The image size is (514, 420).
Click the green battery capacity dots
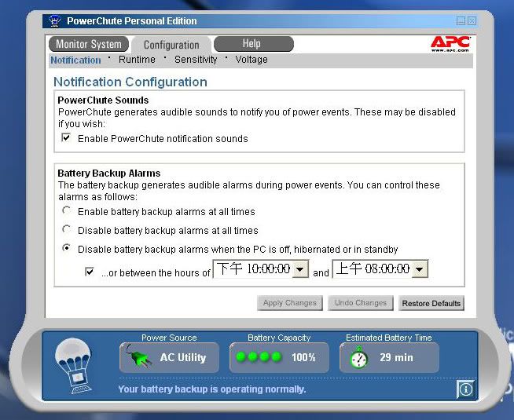click(259, 357)
